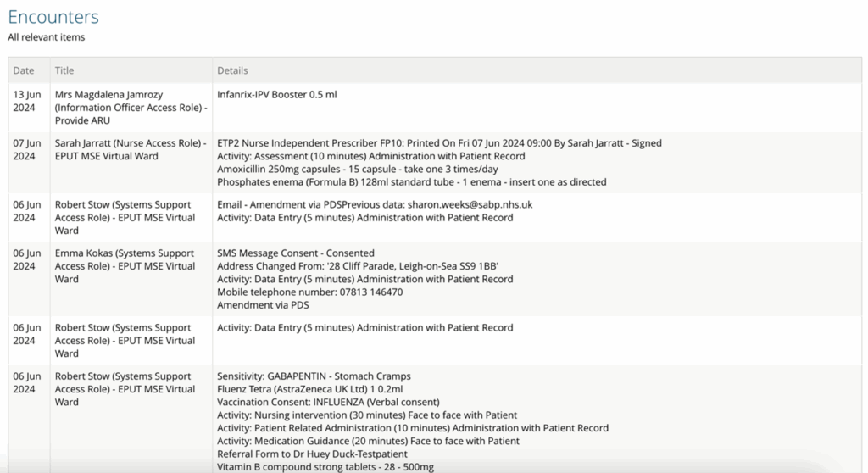Click the Activity: Medication Guidance (20 minutes) line
Viewport: 868px width, 473px height.
[368, 442]
